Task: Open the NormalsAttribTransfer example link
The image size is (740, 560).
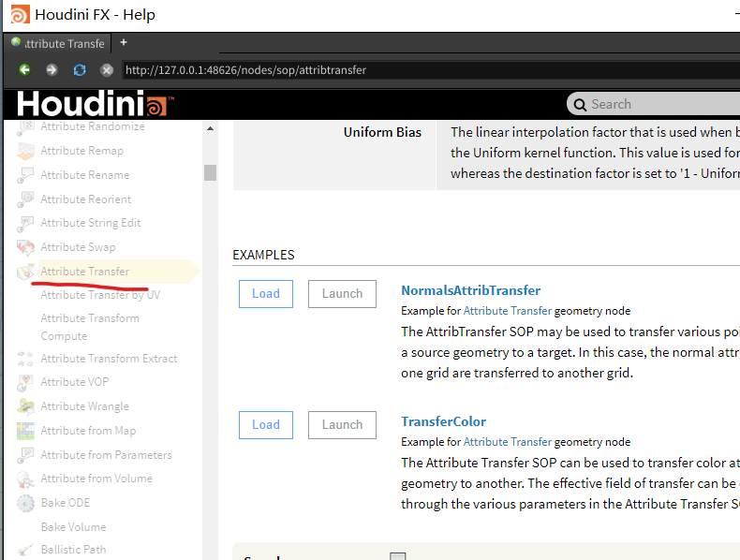Action: coord(470,290)
